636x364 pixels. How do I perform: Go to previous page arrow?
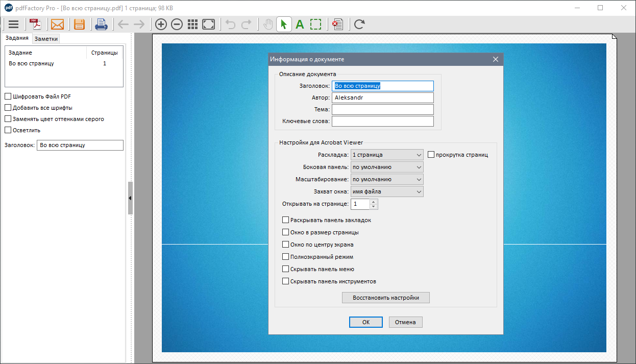click(x=123, y=24)
